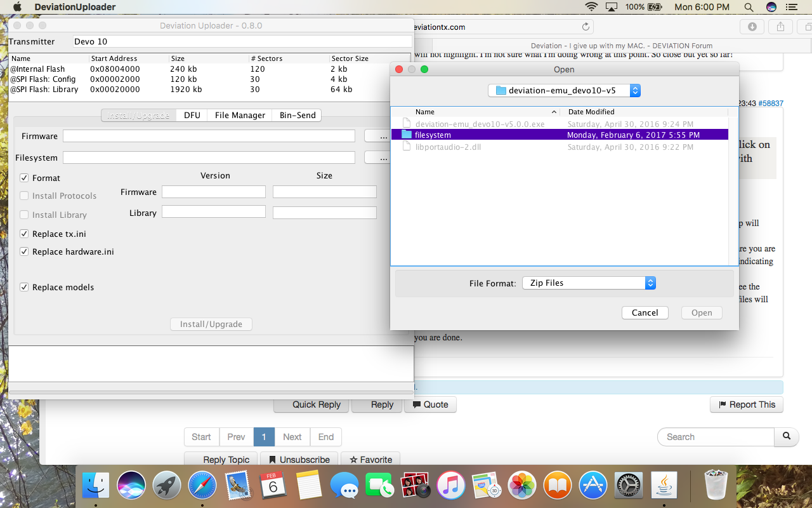Open App Store in the dock
Image resolution: width=812 pixels, height=508 pixels.
tap(593, 486)
